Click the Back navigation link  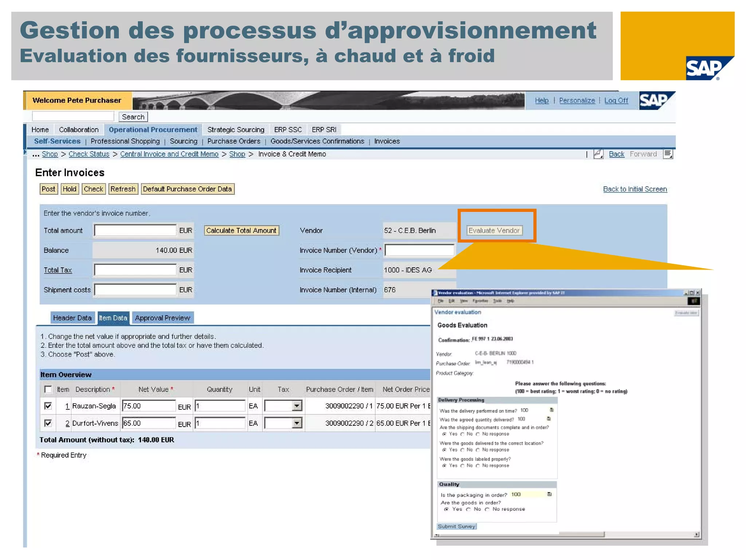tap(616, 154)
